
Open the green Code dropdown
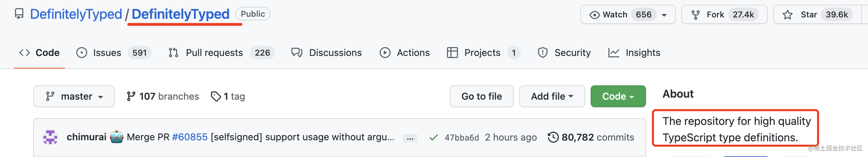pyautogui.click(x=618, y=97)
